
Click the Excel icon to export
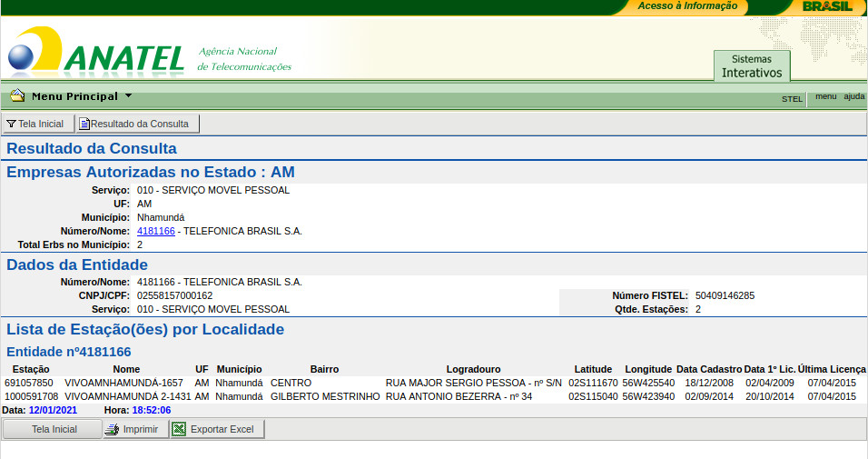point(180,429)
